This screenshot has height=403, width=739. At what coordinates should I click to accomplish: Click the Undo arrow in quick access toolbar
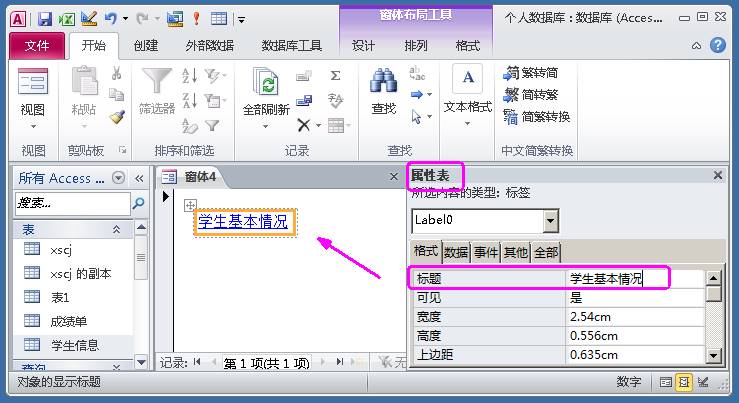pos(110,19)
